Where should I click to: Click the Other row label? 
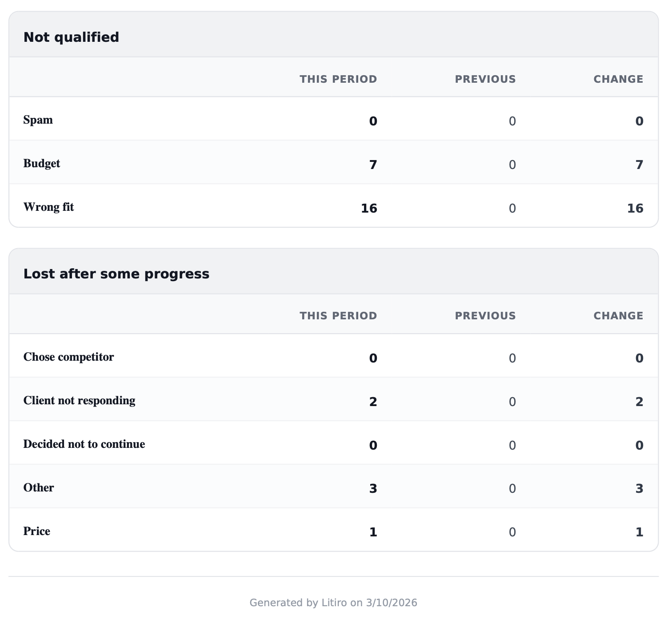(39, 488)
